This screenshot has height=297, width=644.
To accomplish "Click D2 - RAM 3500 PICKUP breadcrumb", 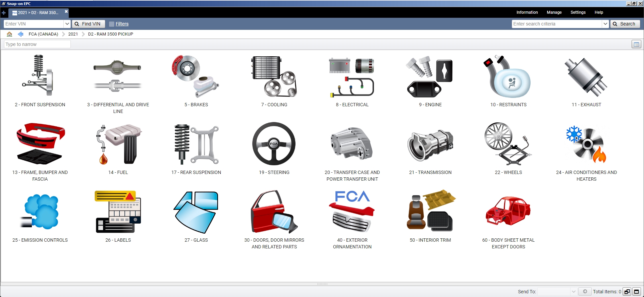I will click(x=111, y=34).
